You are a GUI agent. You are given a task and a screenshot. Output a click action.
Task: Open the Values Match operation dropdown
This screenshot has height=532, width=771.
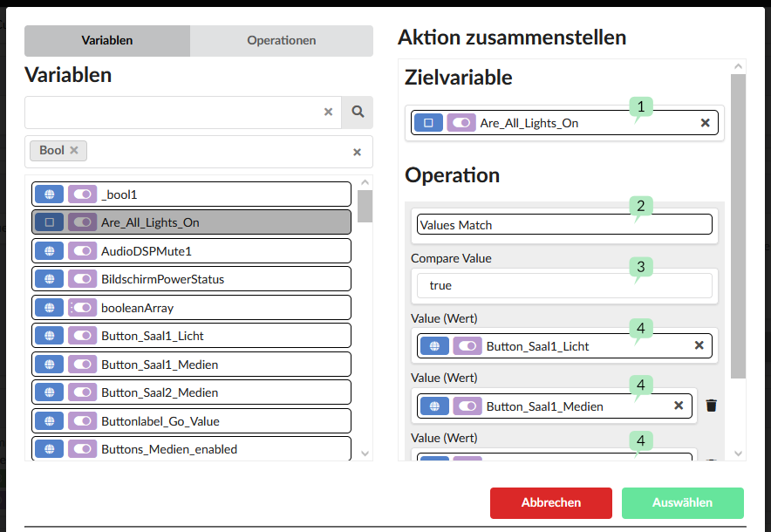pos(564,225)
